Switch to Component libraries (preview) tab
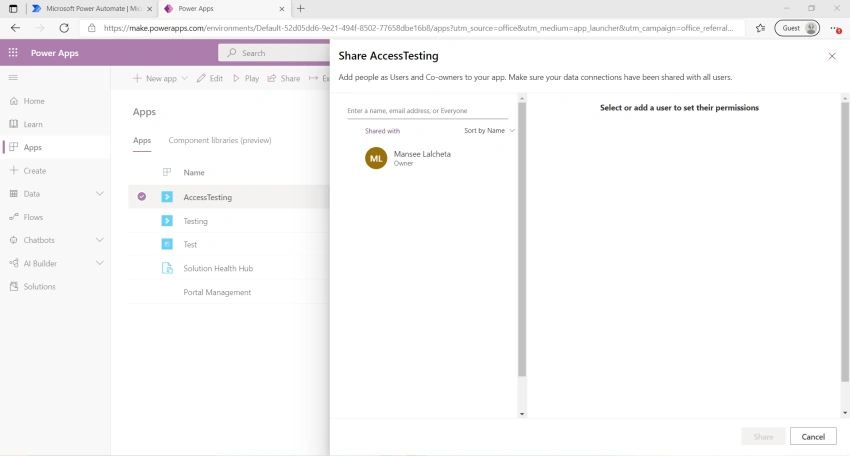This screenshot has height=456, width=850. click(220, 140)
